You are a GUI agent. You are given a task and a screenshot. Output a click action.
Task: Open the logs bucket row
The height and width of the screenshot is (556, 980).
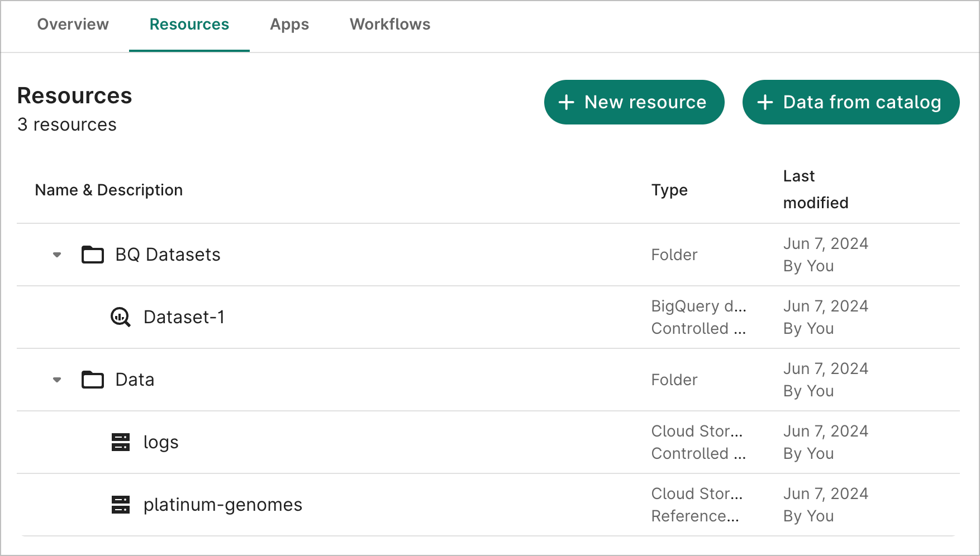point(488,442)
